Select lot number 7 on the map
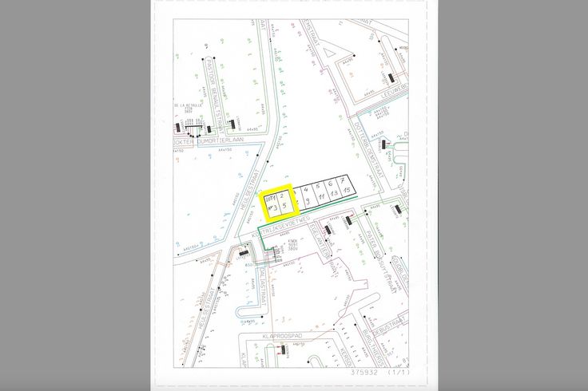The width and height of the screenshot is (588, 391). pos(341,181)
